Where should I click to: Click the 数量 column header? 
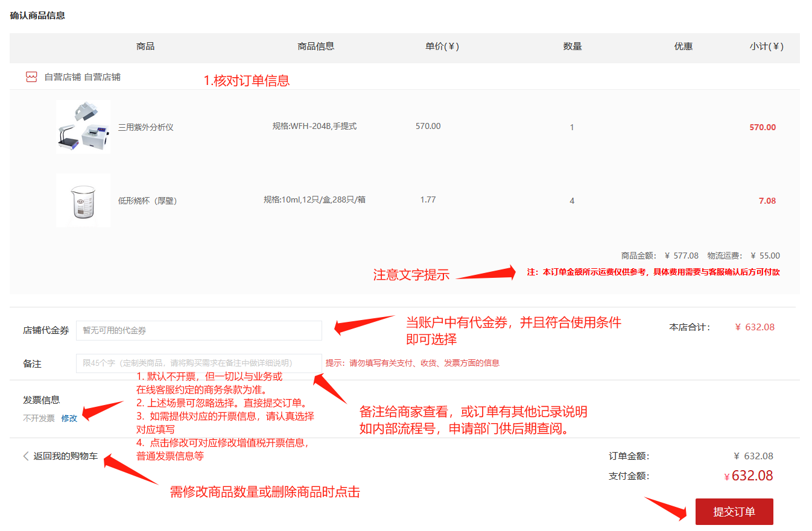click(572, 46)
